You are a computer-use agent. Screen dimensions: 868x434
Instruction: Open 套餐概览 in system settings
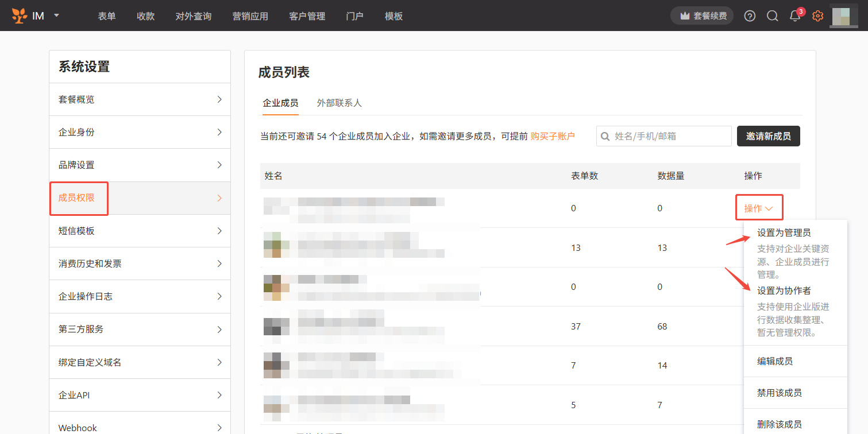(x=140, y=99)
